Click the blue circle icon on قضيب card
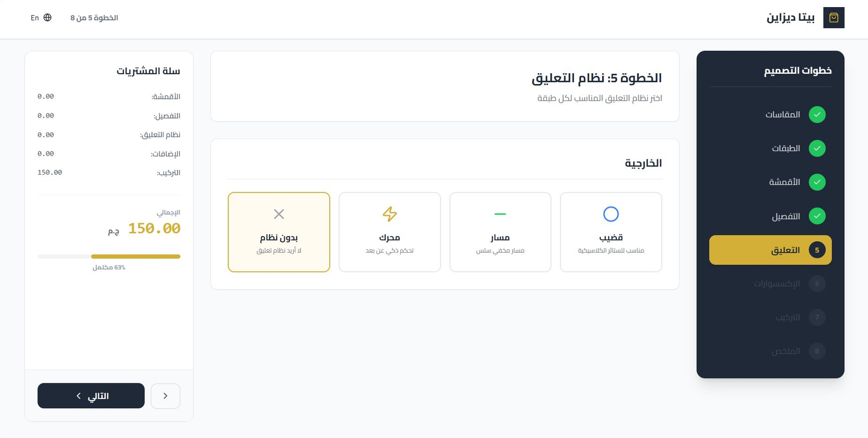868x438 pixels. 610,214
